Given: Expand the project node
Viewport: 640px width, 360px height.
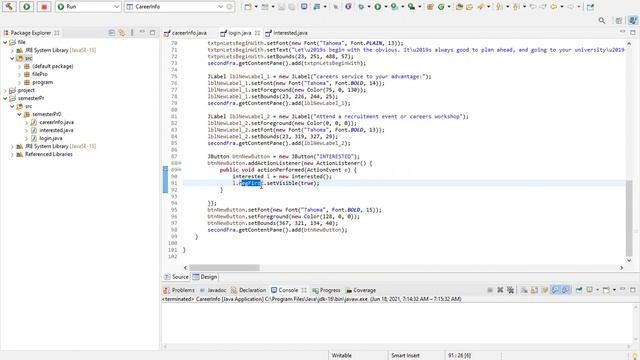Looking at the screenshot, I should [5, 90].
